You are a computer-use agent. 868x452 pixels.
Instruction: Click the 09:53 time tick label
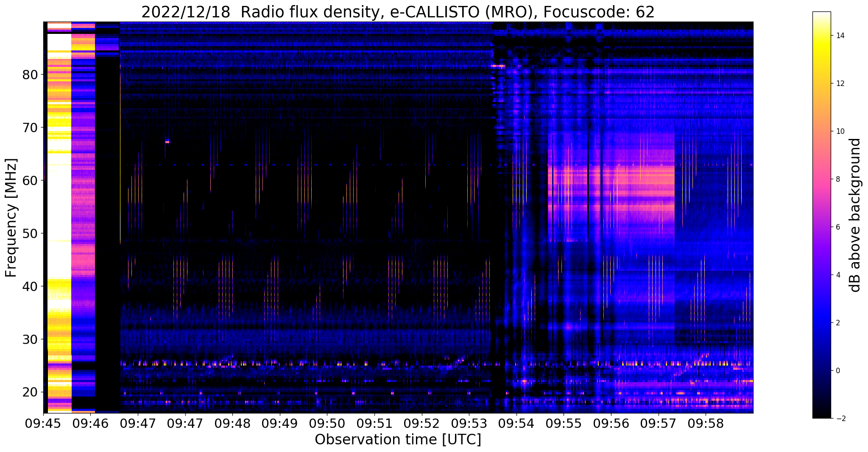point(469,424)
